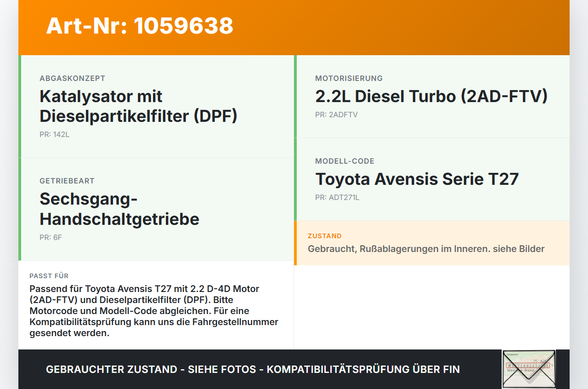
Task: Select the code 'PR: 2ADFTV'
Action: pos(336,115)
